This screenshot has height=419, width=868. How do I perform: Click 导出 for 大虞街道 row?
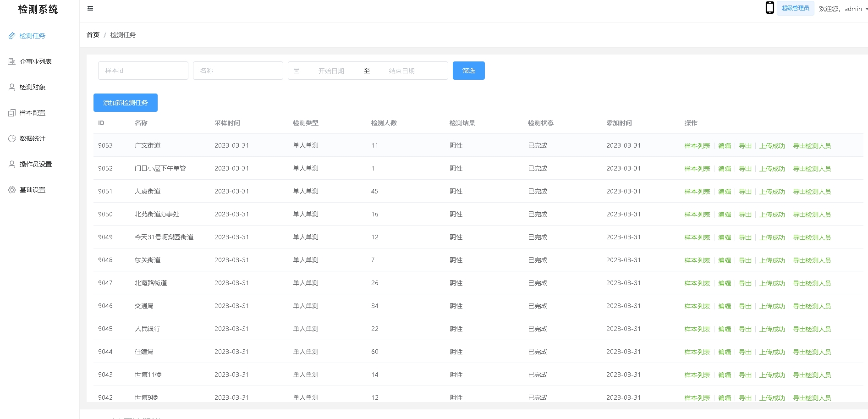[745, 192]
